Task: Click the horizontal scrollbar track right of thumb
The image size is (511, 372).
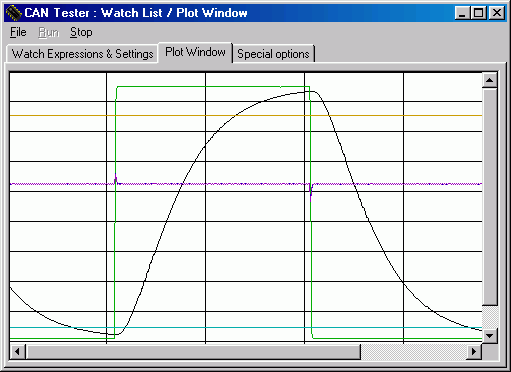Action: pos(413,351)
